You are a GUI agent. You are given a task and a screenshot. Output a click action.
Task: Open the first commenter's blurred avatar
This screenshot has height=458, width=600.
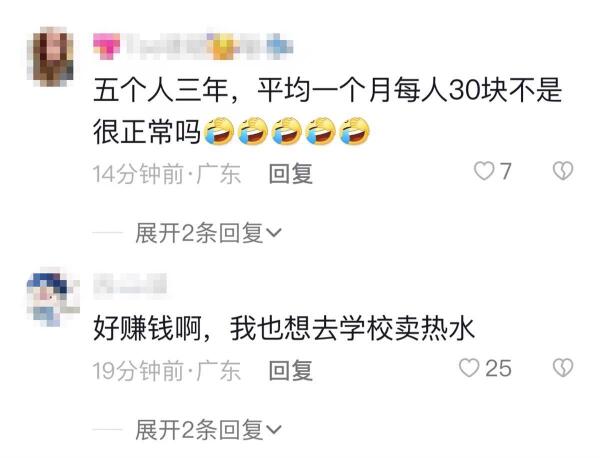53,57
